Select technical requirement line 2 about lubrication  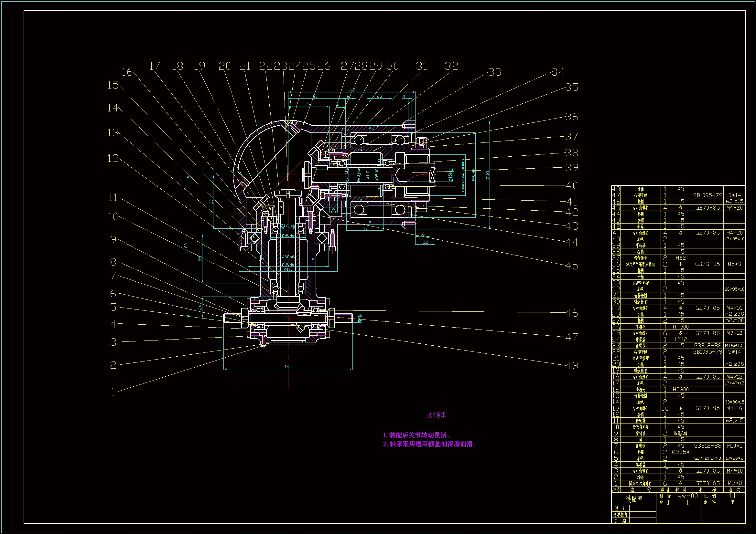pyautogui.click(x=430, y=444)
